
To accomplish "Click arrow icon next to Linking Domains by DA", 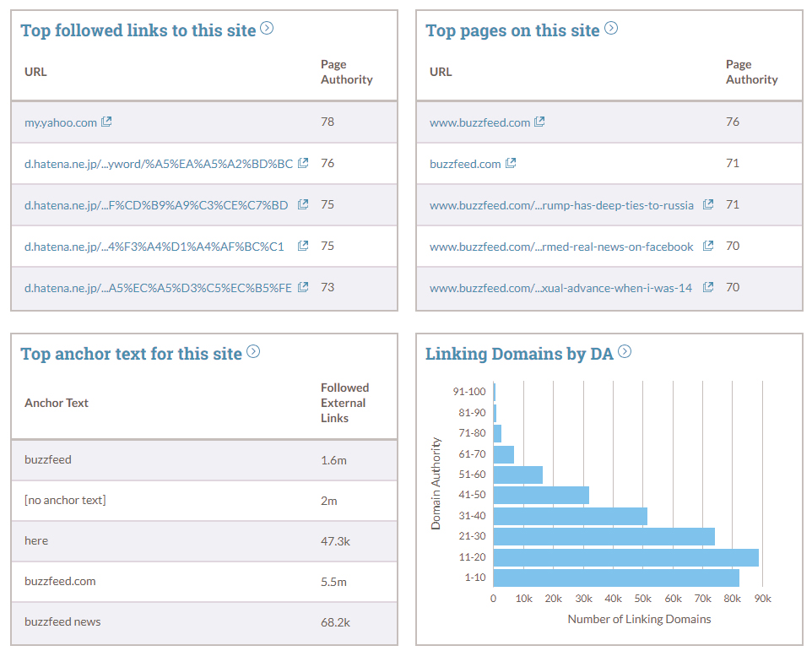I will click(x=625, y=351).
